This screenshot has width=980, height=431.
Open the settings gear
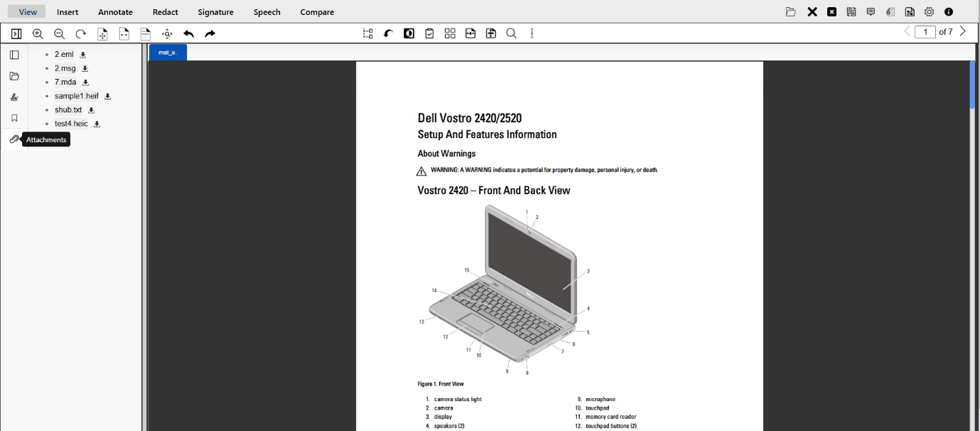click(930, 12)
